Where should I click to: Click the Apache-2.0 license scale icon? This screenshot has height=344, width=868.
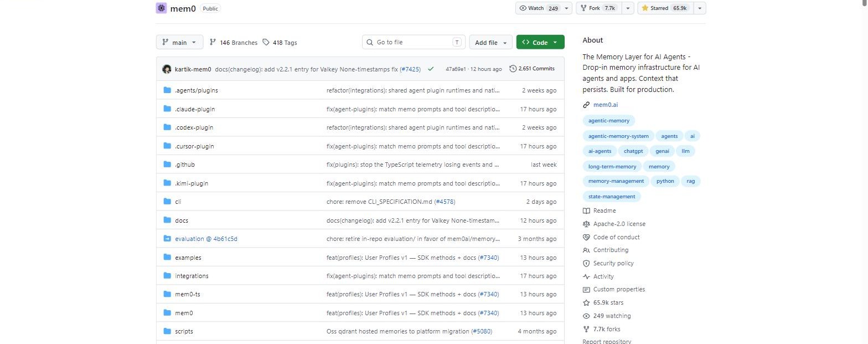tap(586, 224)
